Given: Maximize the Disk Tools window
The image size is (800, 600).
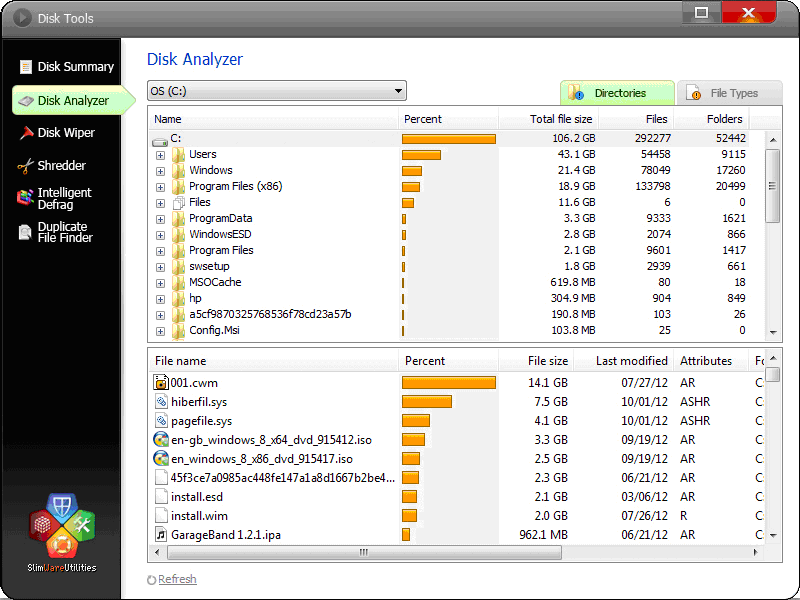Looking at the screenshot, I should pyautogui.click(x=702, y=12).
